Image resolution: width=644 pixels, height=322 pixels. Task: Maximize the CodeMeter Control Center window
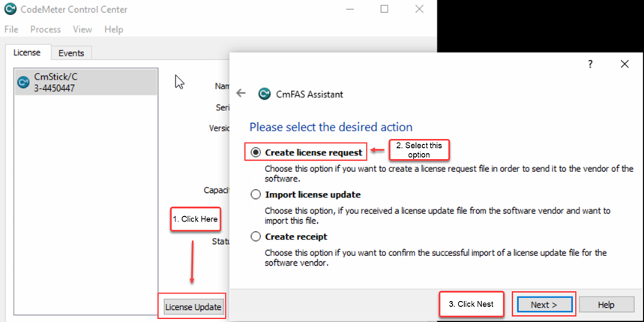[x=384, y=9]
